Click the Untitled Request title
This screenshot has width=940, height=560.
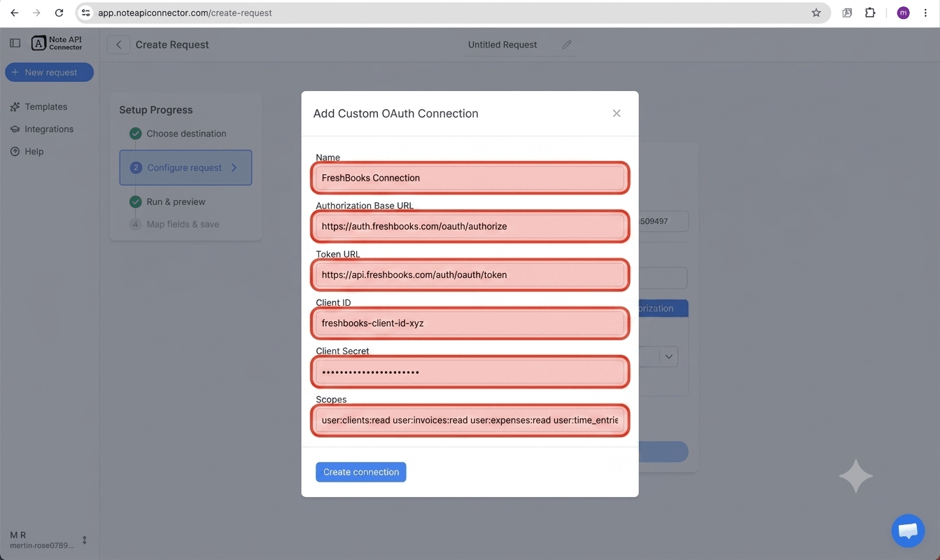(503, 44)
